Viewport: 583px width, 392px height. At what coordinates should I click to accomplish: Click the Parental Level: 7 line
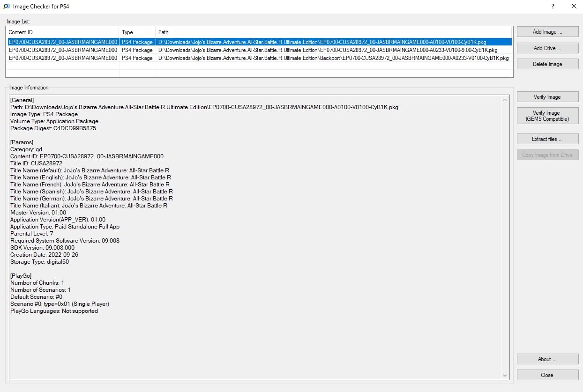coord(32,234)
